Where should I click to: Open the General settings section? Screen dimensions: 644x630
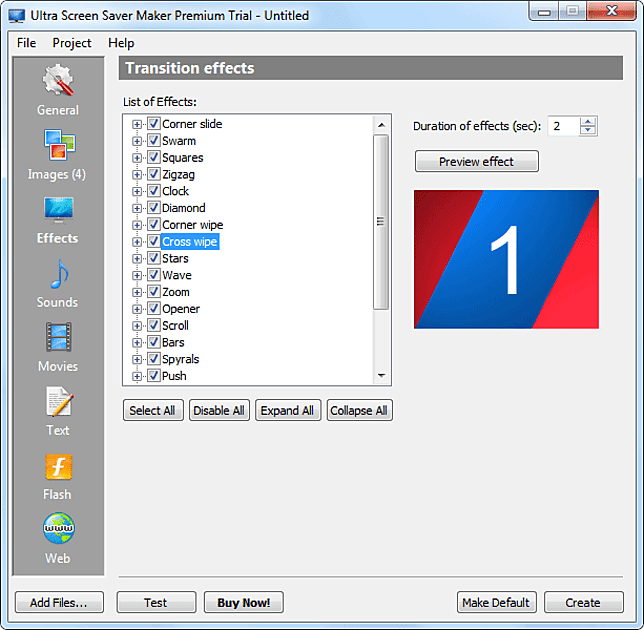pyautogui.click(x=58, y=90)
